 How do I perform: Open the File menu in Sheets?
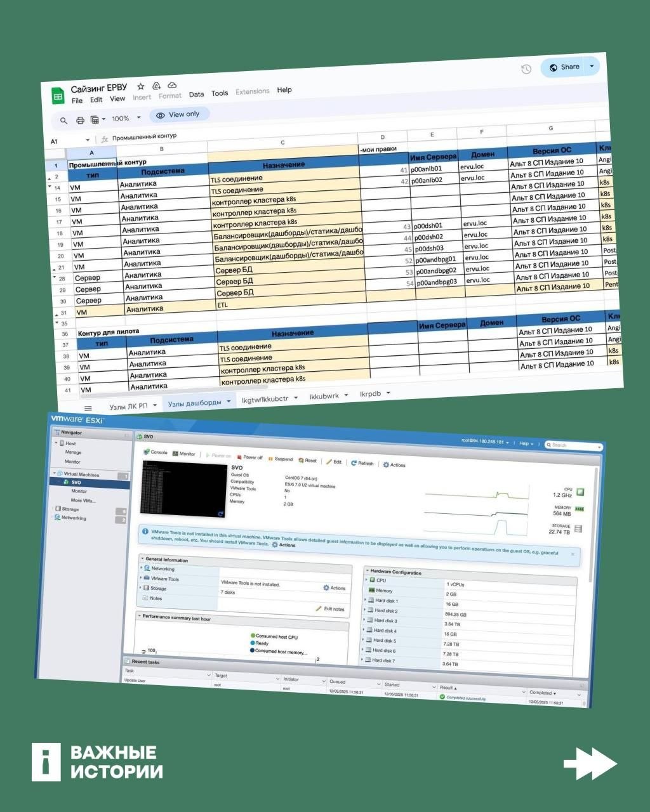tap(77, 101)
